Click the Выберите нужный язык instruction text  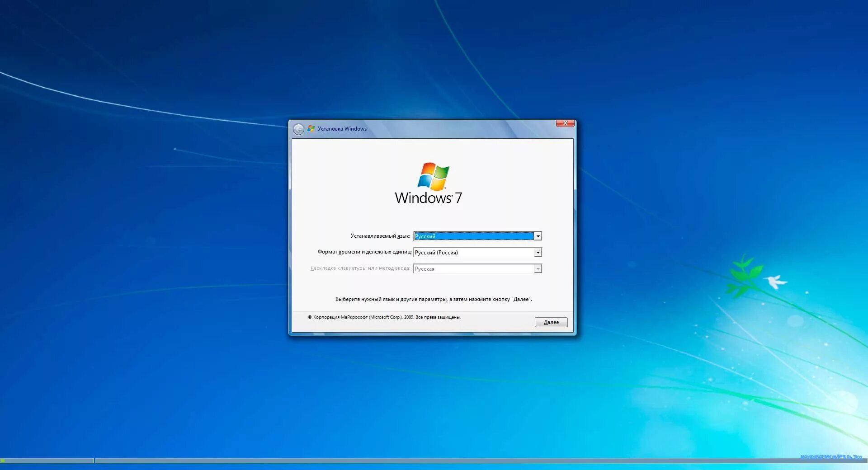click(x=434, y=299)
